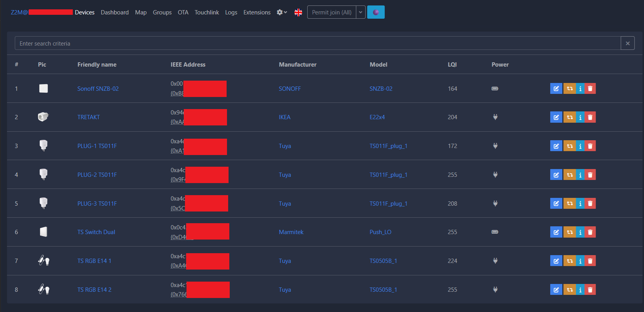Expand the Permit join dropdown arrow

(x=361, y=12)
